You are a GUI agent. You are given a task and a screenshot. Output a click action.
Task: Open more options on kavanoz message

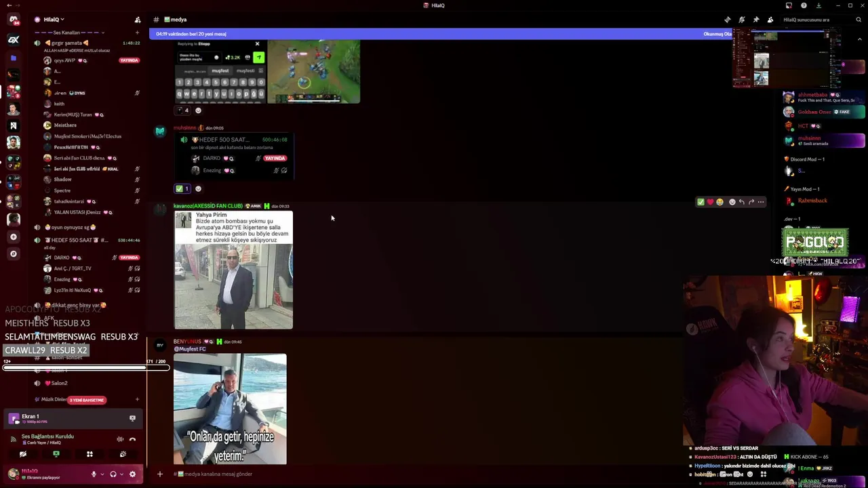coord(760,202)
